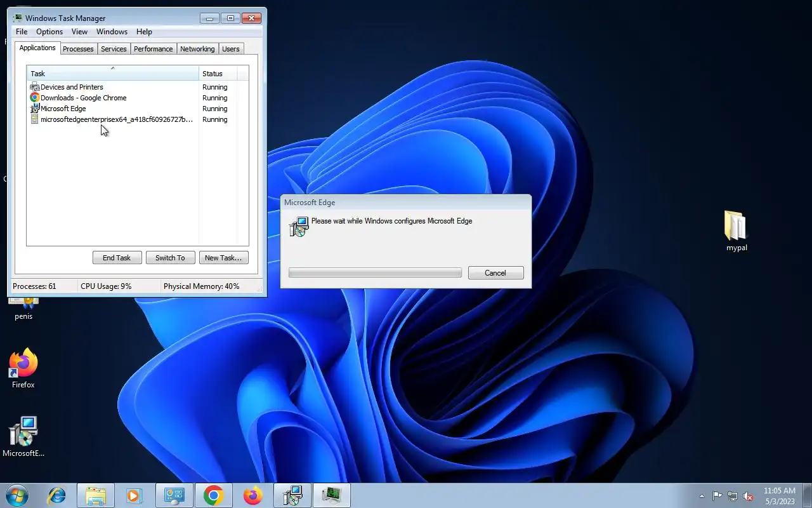Switch to the Networking tab
Viewport: 812px width, 508px height.
click(x=197, y=49)
